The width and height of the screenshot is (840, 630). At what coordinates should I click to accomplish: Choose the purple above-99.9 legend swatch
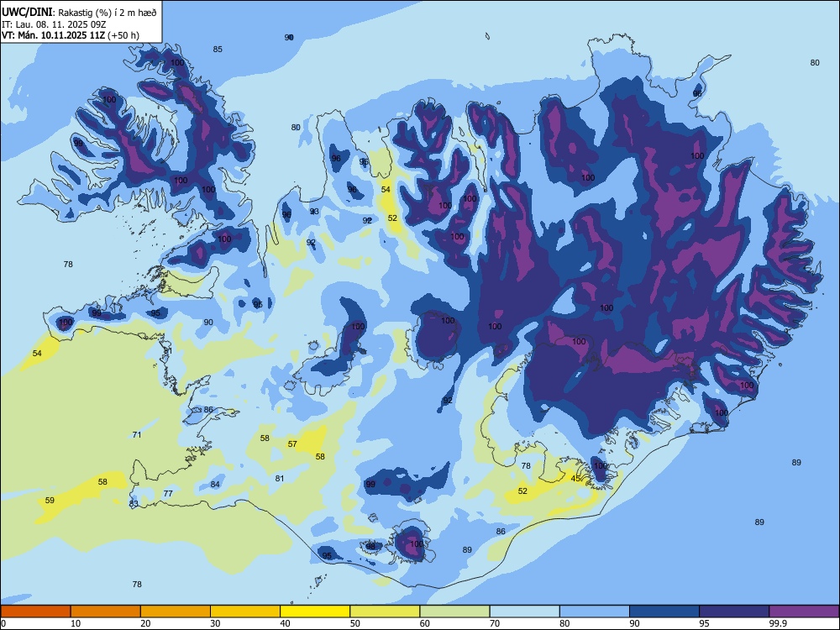[x=804, y=612]
